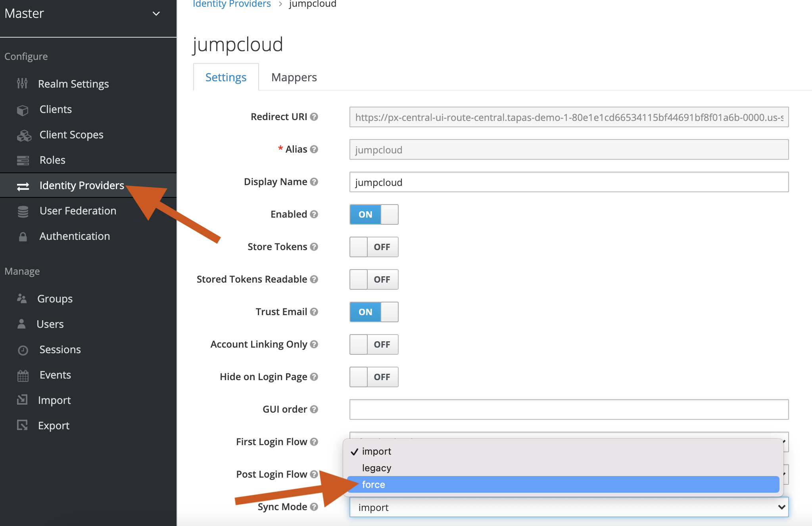Click the Authentication lock icon
The image size is (812, 526).
click(x=23, y=237)
